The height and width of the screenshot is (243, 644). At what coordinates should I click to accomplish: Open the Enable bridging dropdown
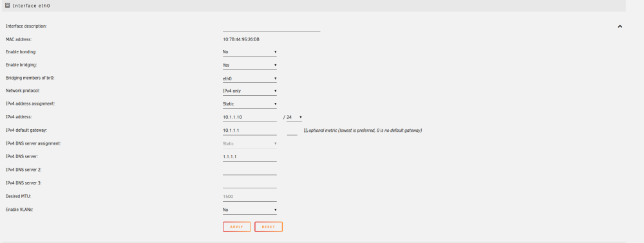tap(250, 65)
